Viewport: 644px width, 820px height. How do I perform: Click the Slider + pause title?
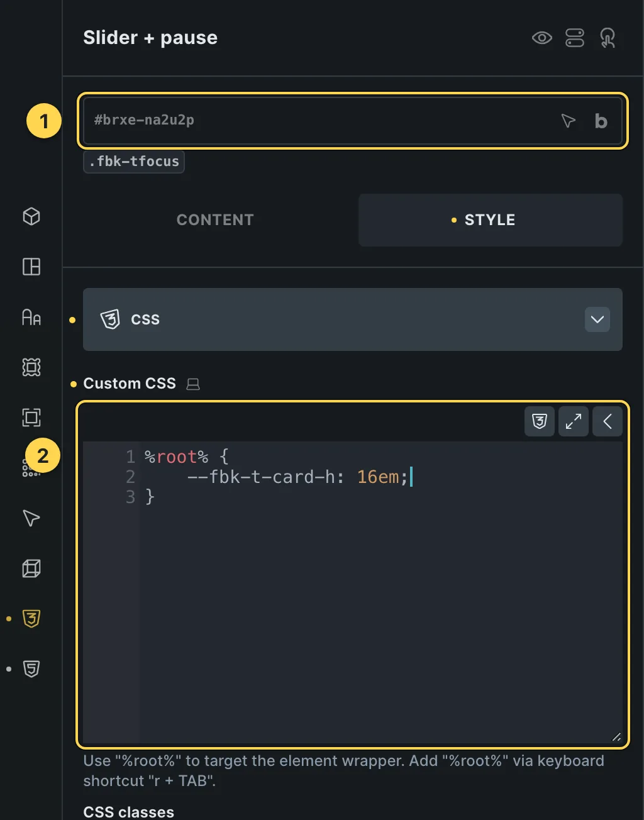150,38
